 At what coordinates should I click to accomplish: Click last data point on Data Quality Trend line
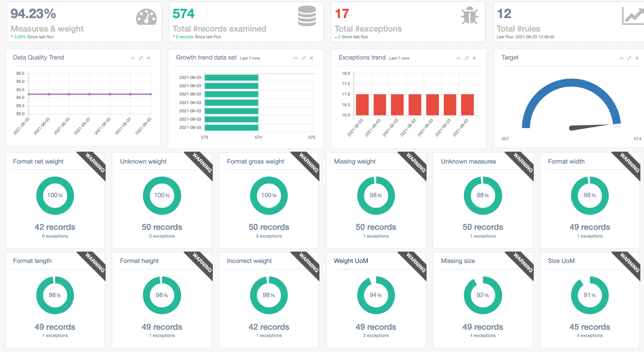click(x=151, y=94)
